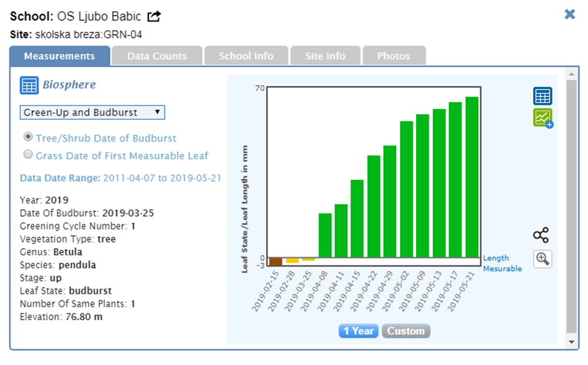The image size is (588, 365).
Task: Click the share network icon beside chart
Action: click(541, 235)
